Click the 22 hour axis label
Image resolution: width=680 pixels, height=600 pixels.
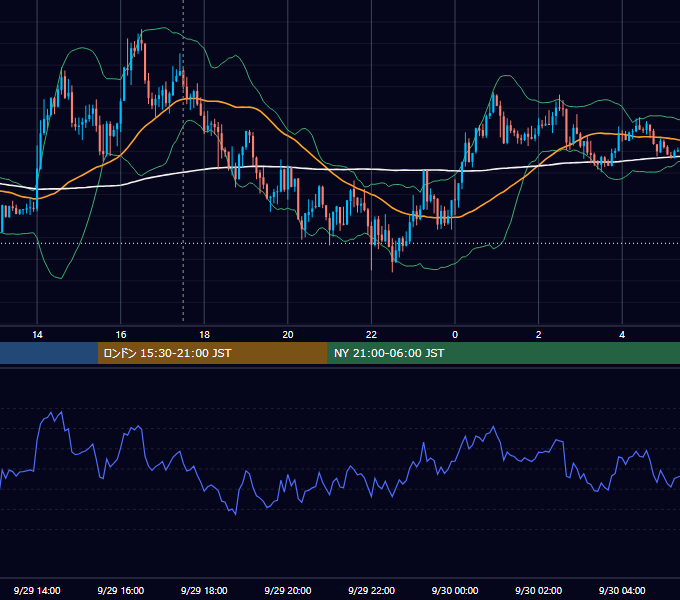point(371,335)
